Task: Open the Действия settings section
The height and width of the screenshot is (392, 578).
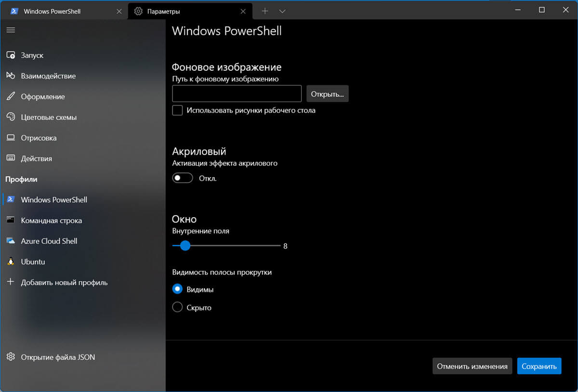Action: click(x=83, y=158)
